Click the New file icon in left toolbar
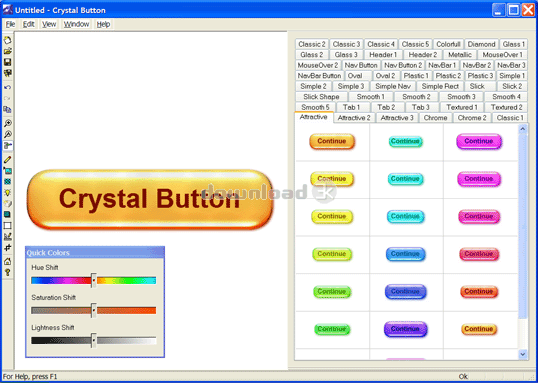This screenshot has height=383, width=538. [8, 40]
